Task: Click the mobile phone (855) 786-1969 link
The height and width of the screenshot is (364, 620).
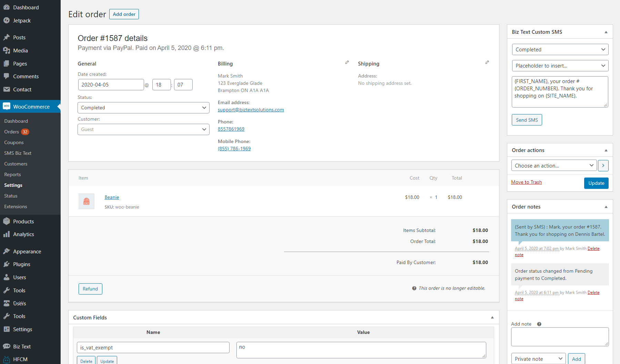Action: (234, 149)
